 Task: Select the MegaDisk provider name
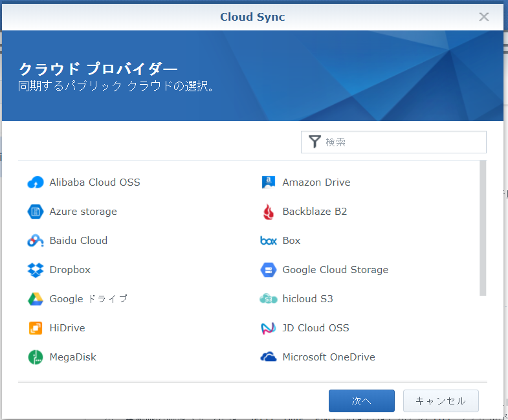73,357
